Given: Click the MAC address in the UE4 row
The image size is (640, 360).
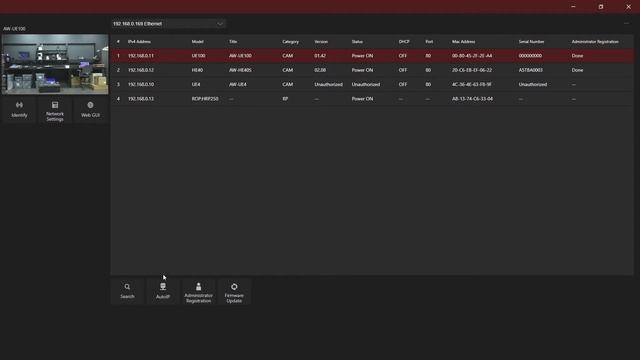Looking at the screenshot, I should click(x=471, y=84).
